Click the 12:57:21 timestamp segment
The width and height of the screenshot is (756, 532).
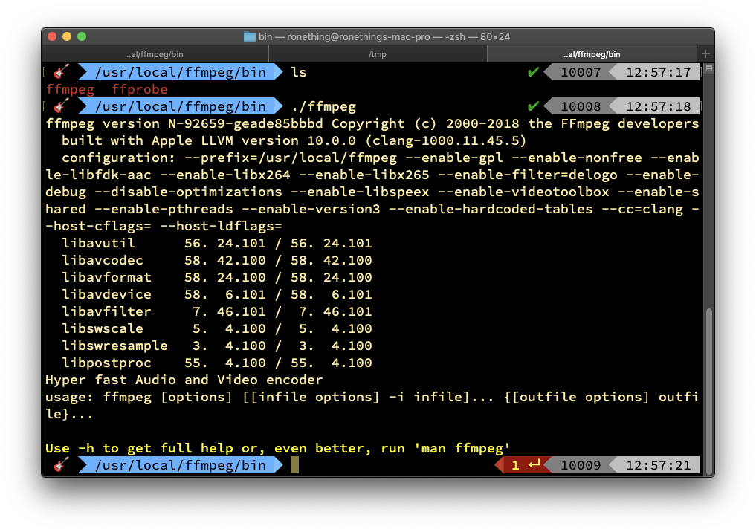point(658,465)
